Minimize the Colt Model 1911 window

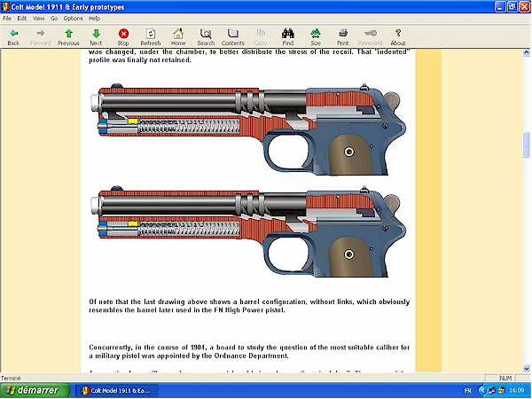click(x=500, y=7)
